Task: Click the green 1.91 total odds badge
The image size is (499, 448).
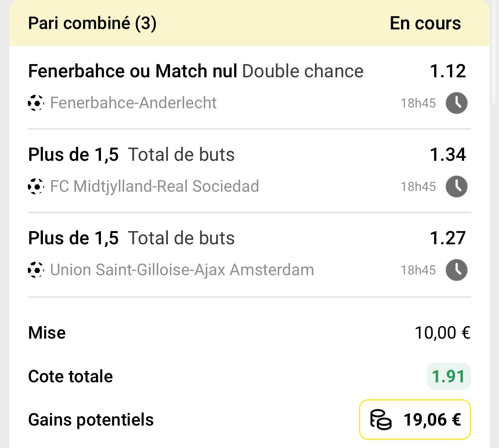Action: click(449, 376)
